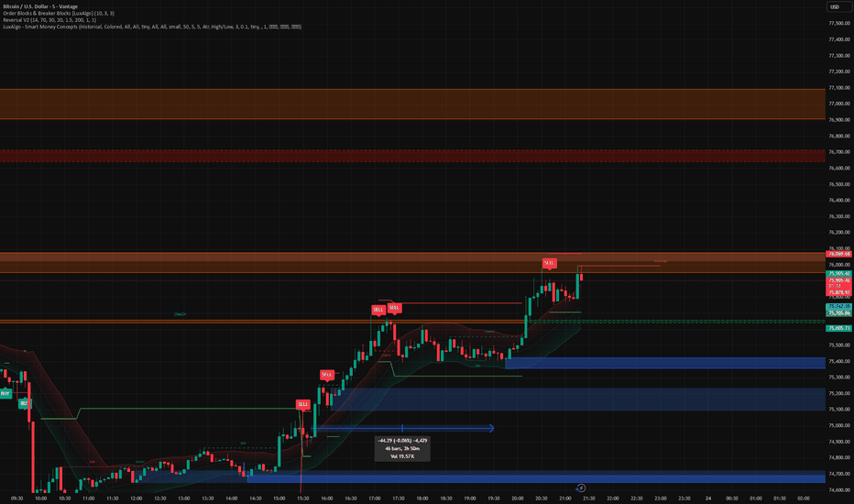Click the 76,098 red price label on axis

(x=838, y=254)
